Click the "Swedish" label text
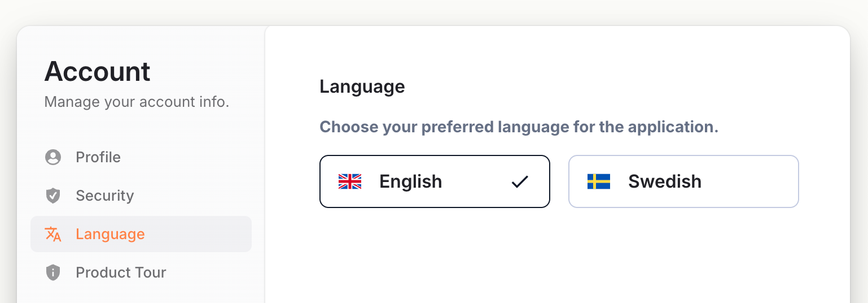 [665, 181]
